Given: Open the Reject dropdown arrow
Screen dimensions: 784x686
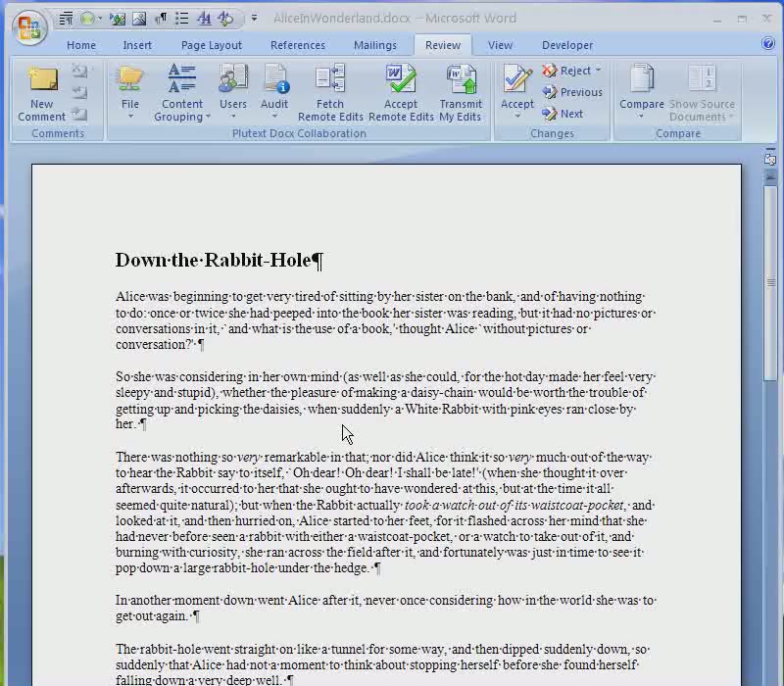Looking at the screenshot, I should (x=599, y=71).
